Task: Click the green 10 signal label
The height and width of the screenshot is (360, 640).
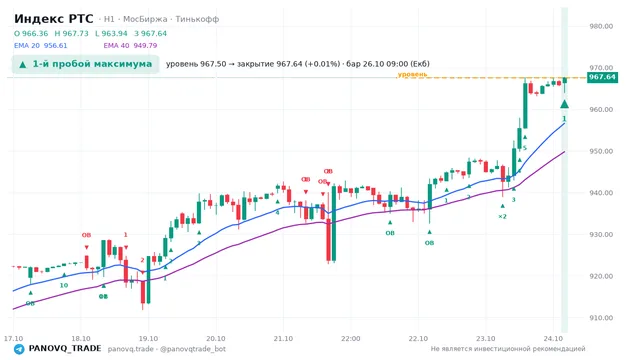Action: (64, 285)
